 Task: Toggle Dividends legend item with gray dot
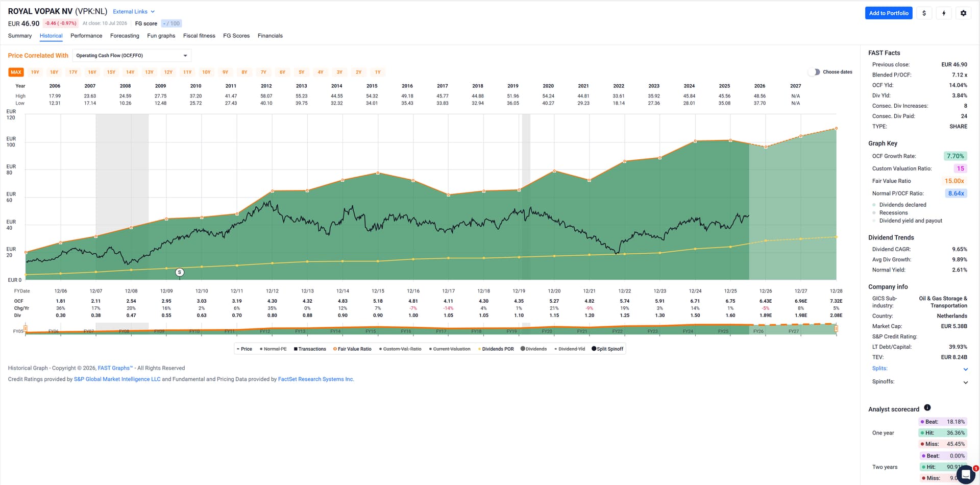pos(533,349)
